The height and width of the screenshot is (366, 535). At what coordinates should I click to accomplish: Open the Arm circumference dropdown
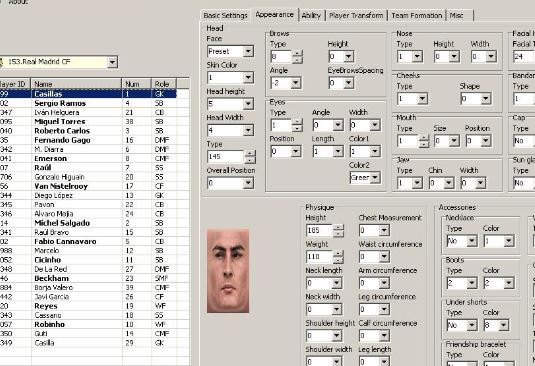tap(384, 283)
